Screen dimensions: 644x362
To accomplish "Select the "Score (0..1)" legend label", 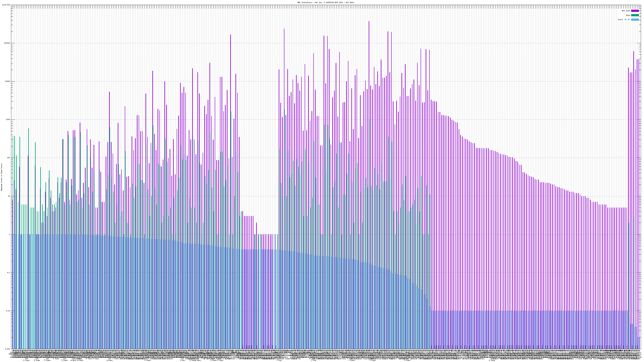I will 624,20.
